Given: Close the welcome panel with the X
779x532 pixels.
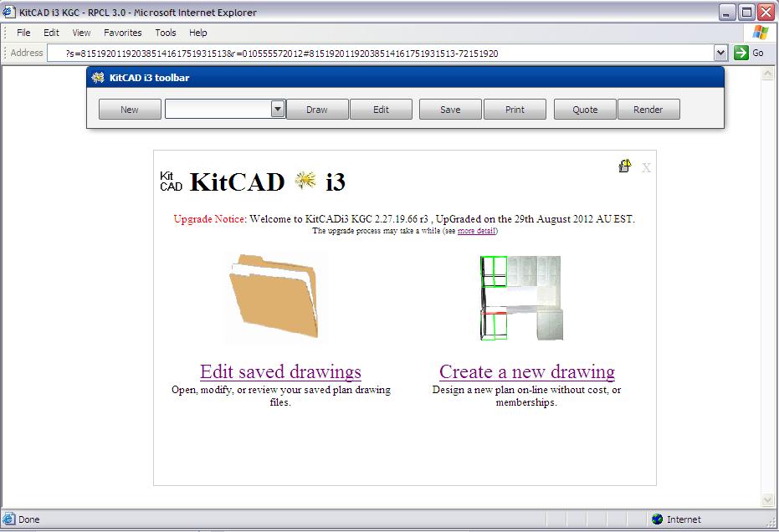Looking at the screenshot, I should tap(646, 168).
